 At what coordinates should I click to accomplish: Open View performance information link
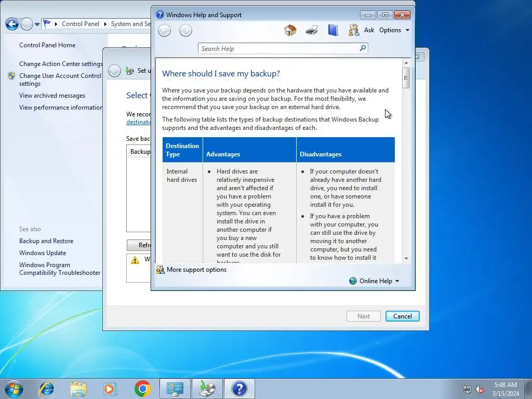[x=61, y=108]
